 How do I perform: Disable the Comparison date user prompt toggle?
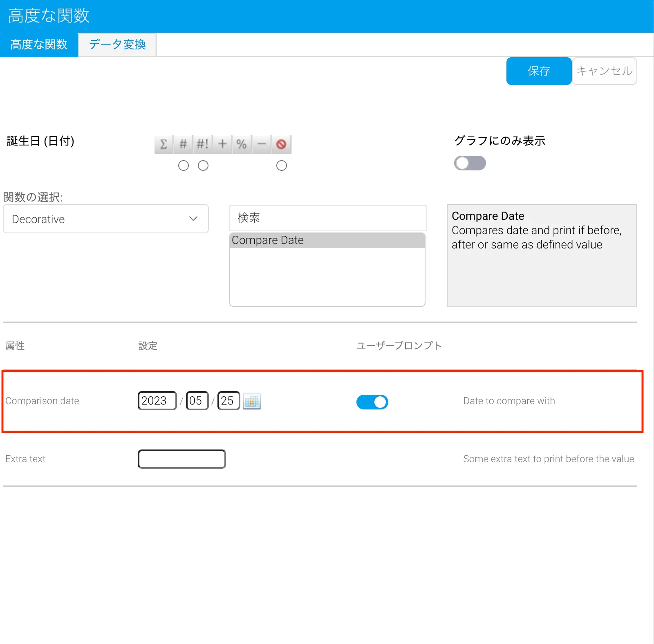click(372, 402)
